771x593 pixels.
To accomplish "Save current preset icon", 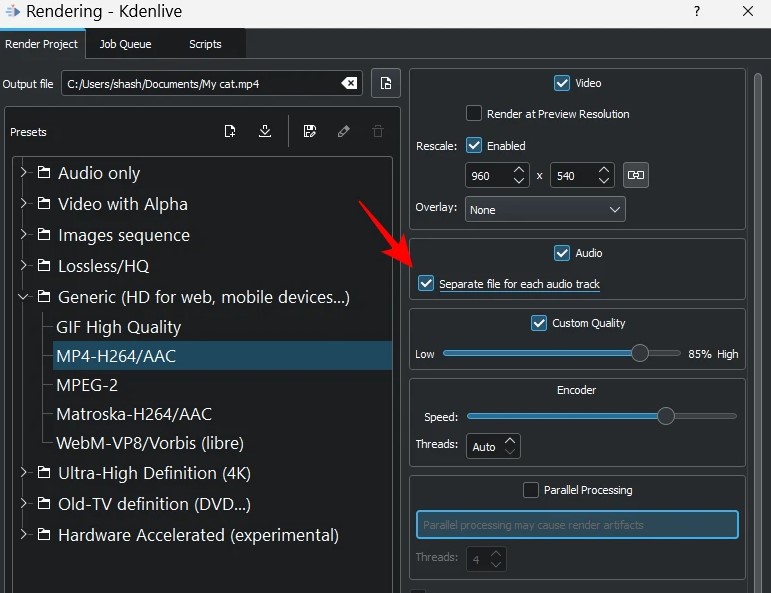I will (310, 131).
